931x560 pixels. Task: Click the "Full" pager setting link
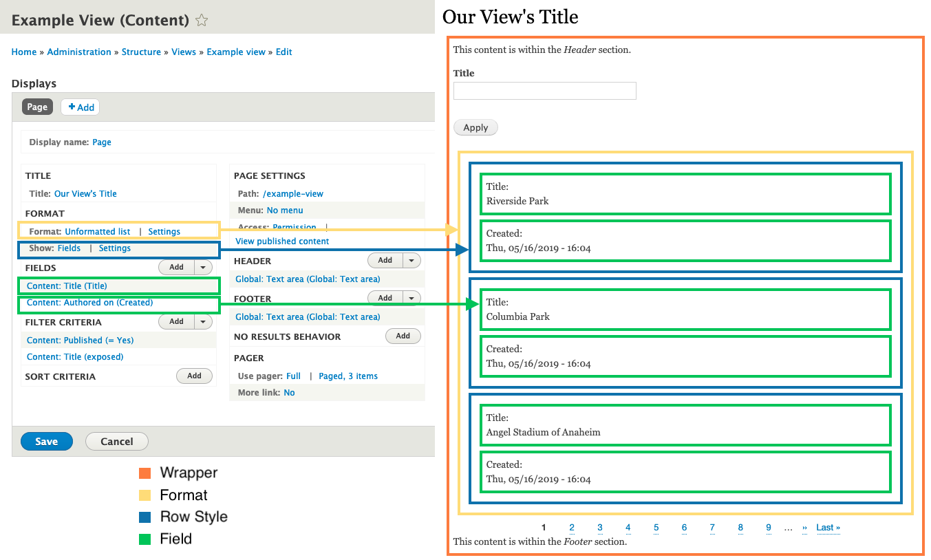(293, 376)
